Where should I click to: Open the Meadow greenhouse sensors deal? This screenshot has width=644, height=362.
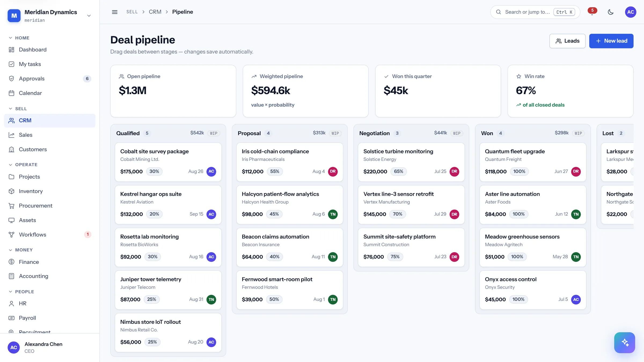coord(533,247)
